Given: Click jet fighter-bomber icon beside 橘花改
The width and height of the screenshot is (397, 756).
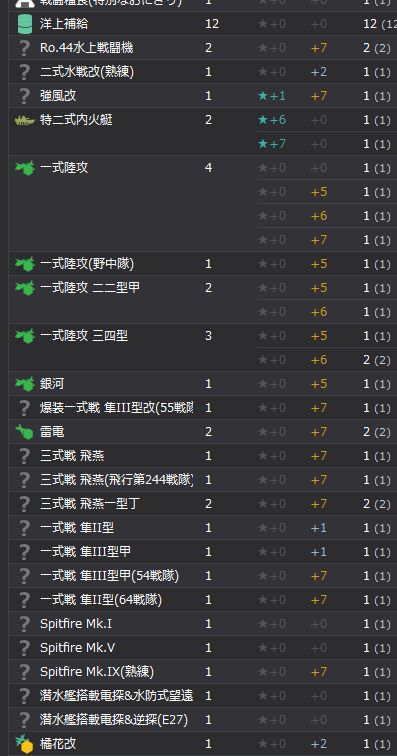Looking at the screenshot, I should (x=24, y=744).
